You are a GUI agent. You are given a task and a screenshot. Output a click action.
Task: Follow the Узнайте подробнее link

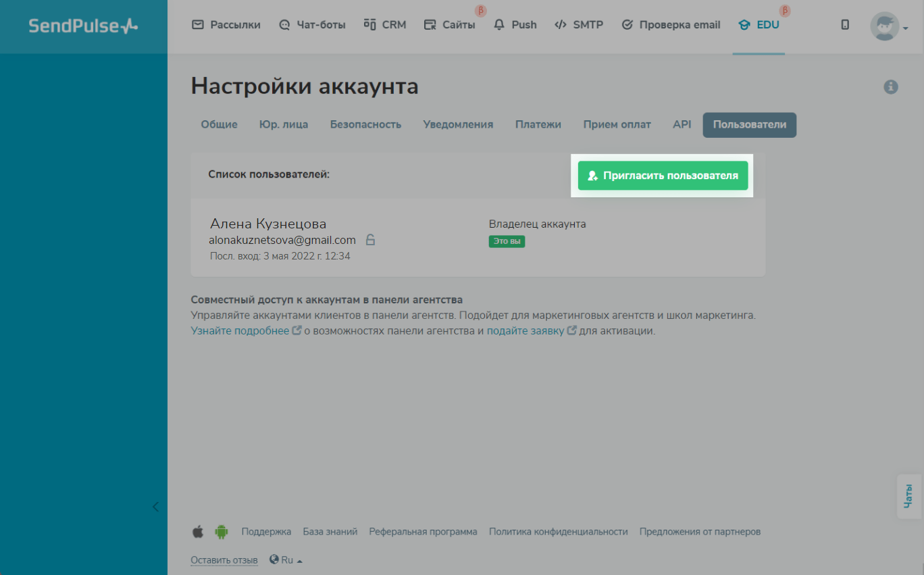coord(240,331)
